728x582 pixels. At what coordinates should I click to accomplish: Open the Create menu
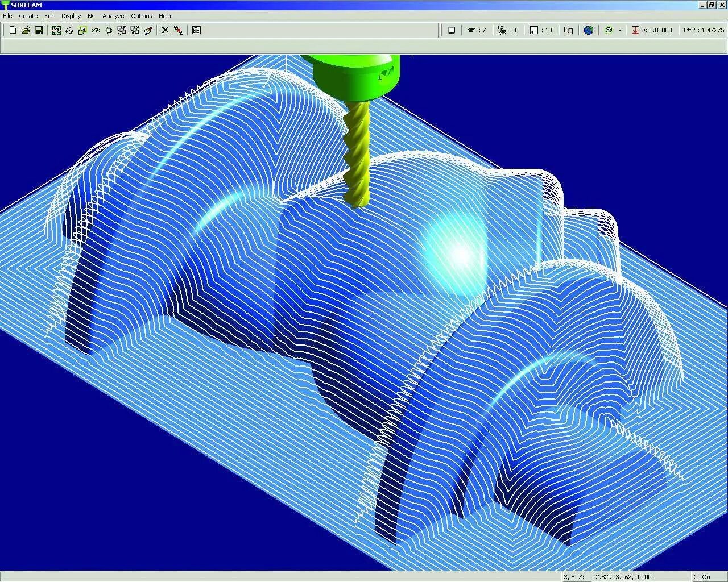click(28, 16)
